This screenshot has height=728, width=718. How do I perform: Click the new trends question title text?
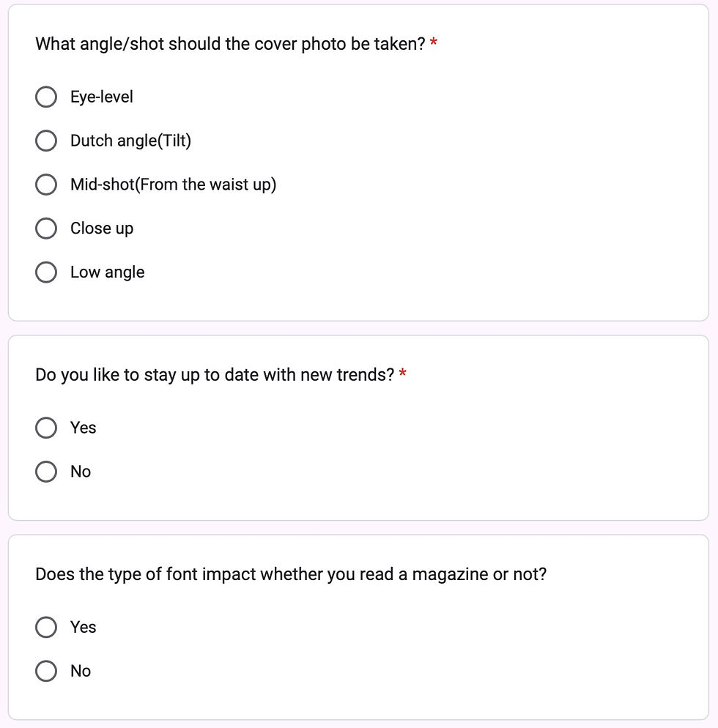pyautogui.click(x=215, y=375)
